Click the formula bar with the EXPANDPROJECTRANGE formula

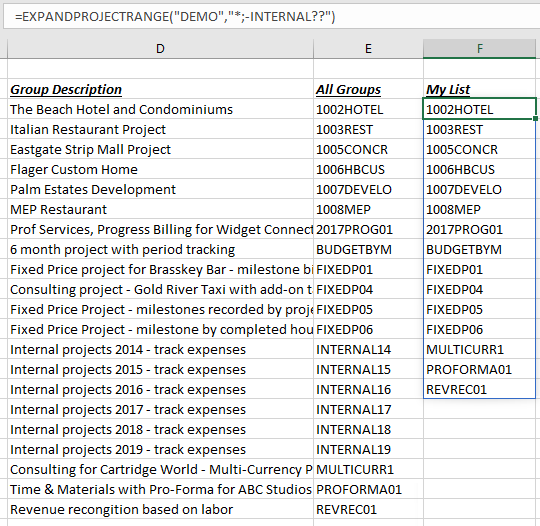coord(271,17)
